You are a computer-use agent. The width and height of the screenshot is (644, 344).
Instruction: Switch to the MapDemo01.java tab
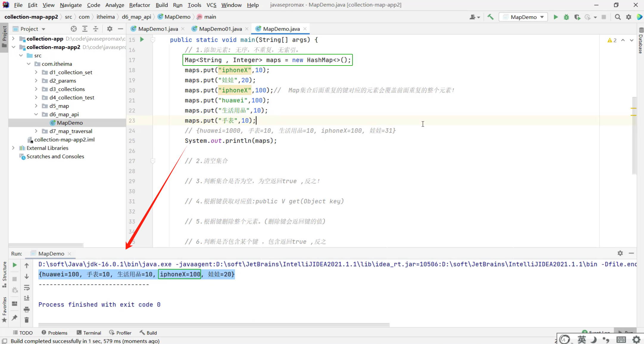tap(220, 29)
